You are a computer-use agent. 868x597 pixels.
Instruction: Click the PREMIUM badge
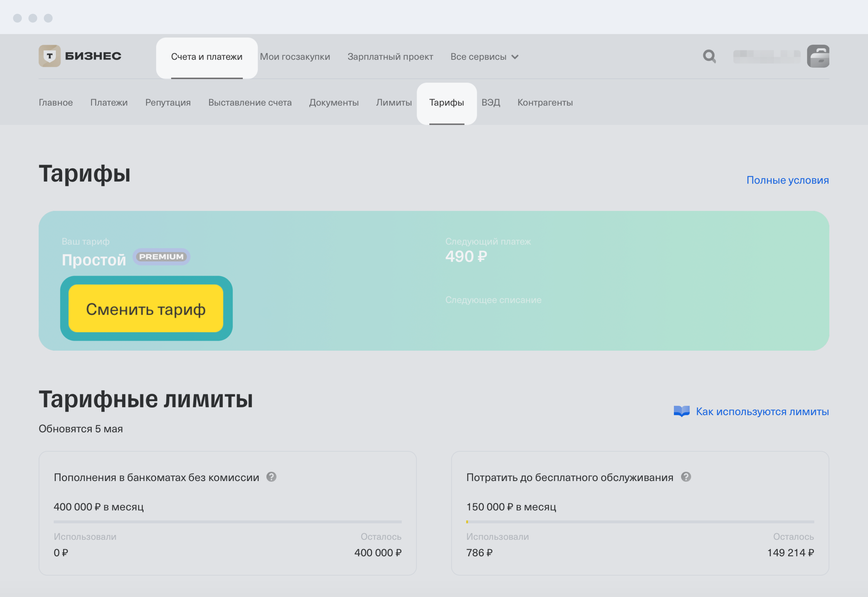pos(161,257)
